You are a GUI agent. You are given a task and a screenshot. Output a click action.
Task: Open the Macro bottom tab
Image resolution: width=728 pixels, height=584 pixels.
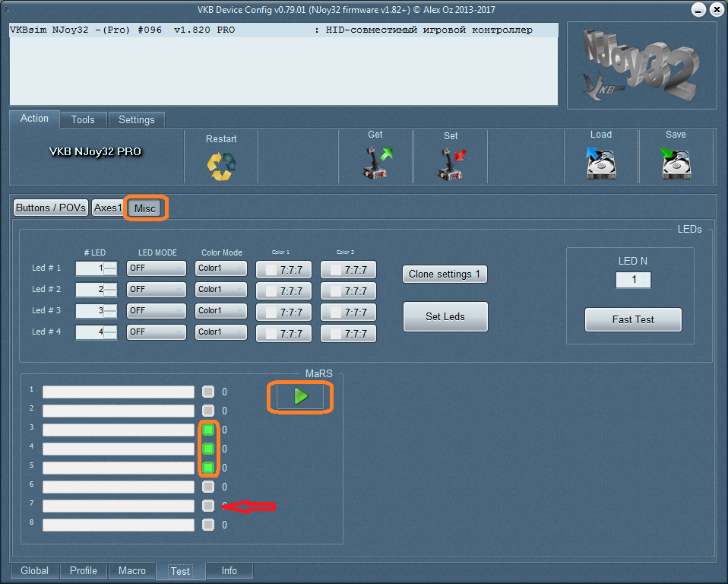131,570
